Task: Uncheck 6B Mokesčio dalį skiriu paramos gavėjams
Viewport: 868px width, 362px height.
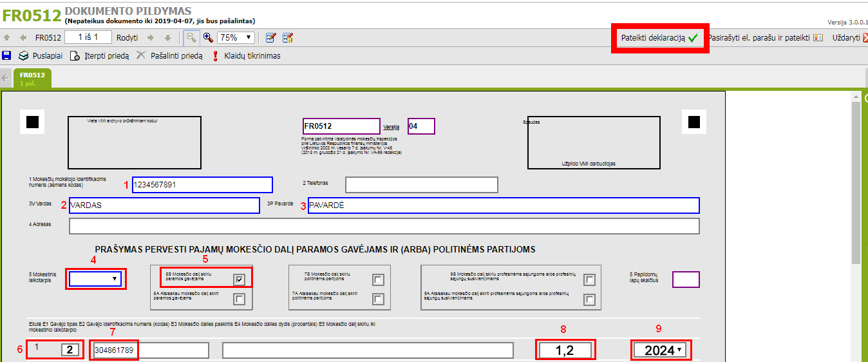Action: tap(240, 280)
